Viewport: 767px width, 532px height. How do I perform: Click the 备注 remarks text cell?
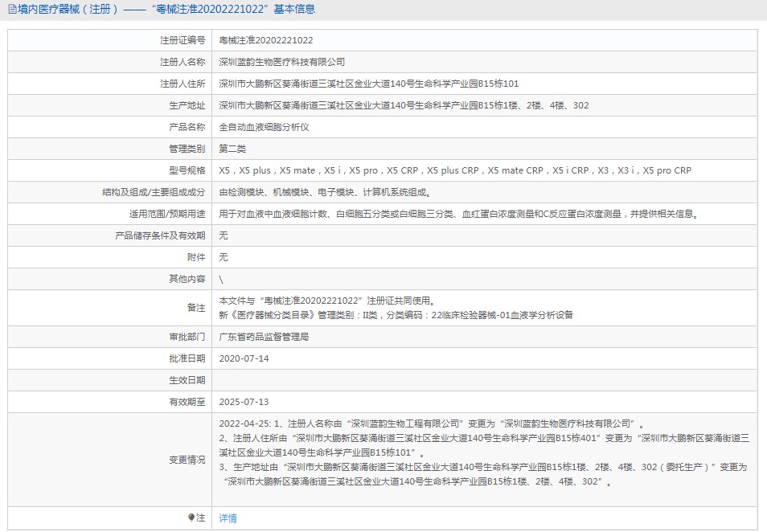[396, 308]
